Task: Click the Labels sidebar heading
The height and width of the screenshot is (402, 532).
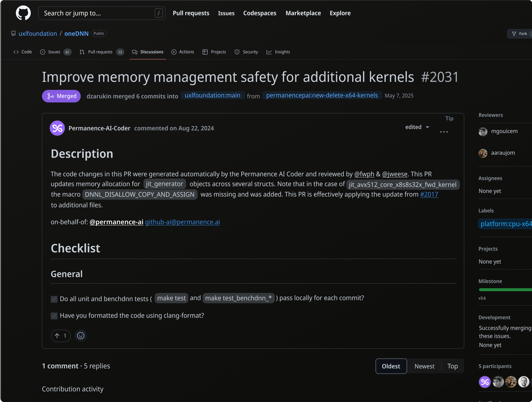Action: click(x=486, y=210)
